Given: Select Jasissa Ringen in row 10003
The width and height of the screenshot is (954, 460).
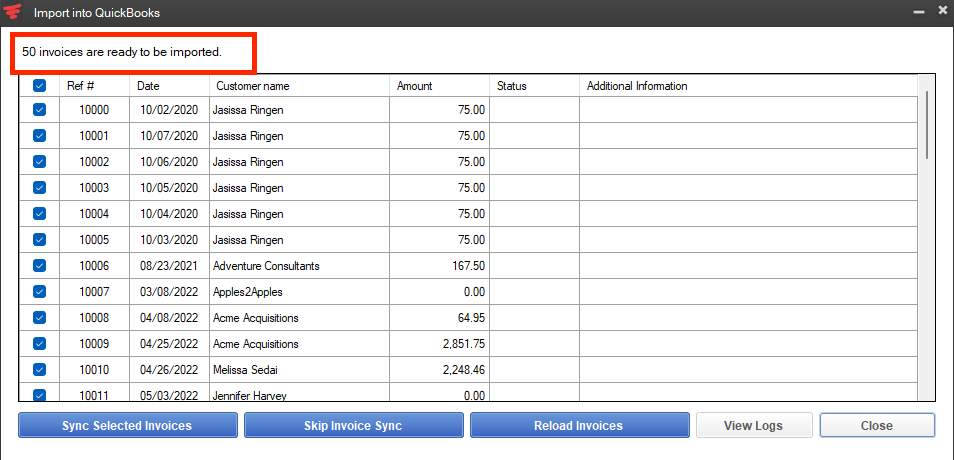Looking at the screenshot, I should click(248, 188).
